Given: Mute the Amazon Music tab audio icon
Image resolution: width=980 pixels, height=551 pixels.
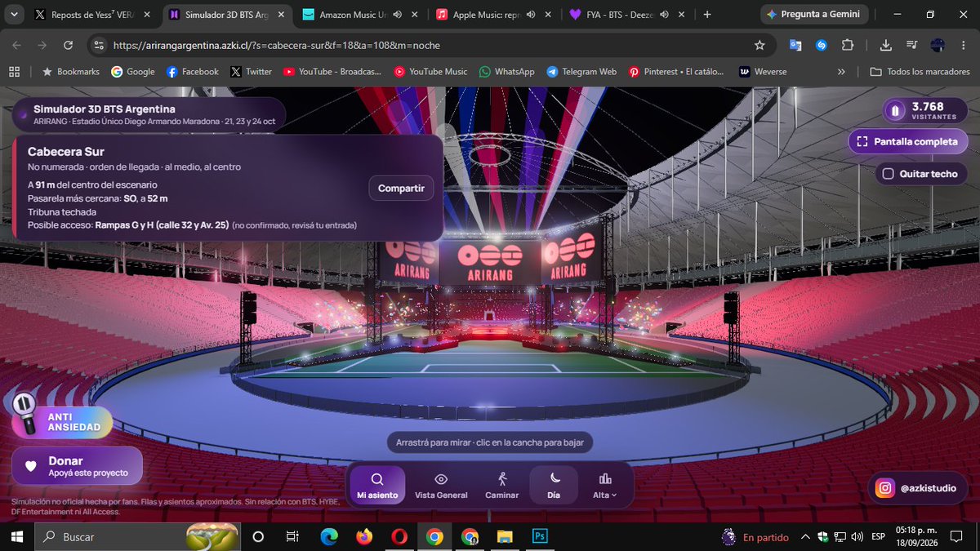Looking at the screenshot, I should [396, 15].
